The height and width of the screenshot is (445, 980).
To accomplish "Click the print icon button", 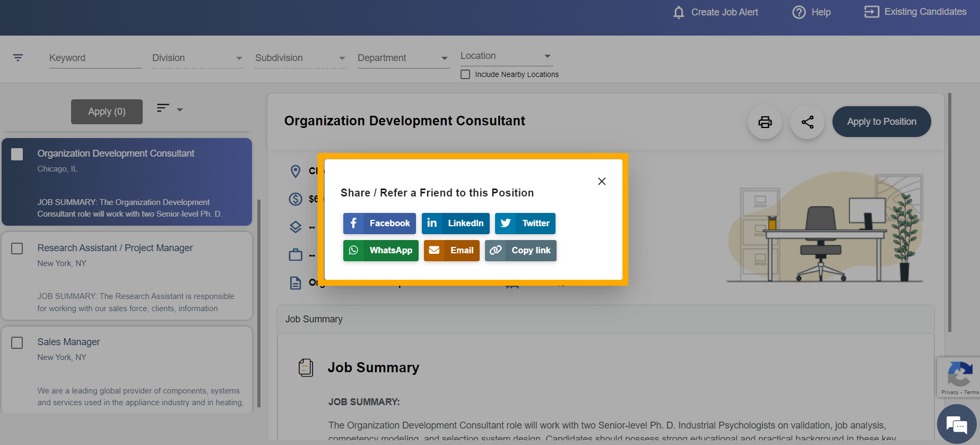I will tap(765, 122).
